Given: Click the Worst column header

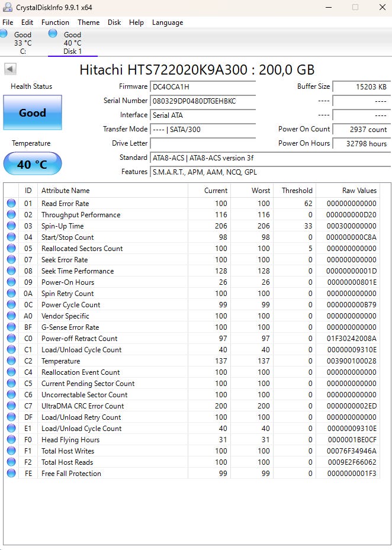Looking at the screenshot, I should coord(252,191).
